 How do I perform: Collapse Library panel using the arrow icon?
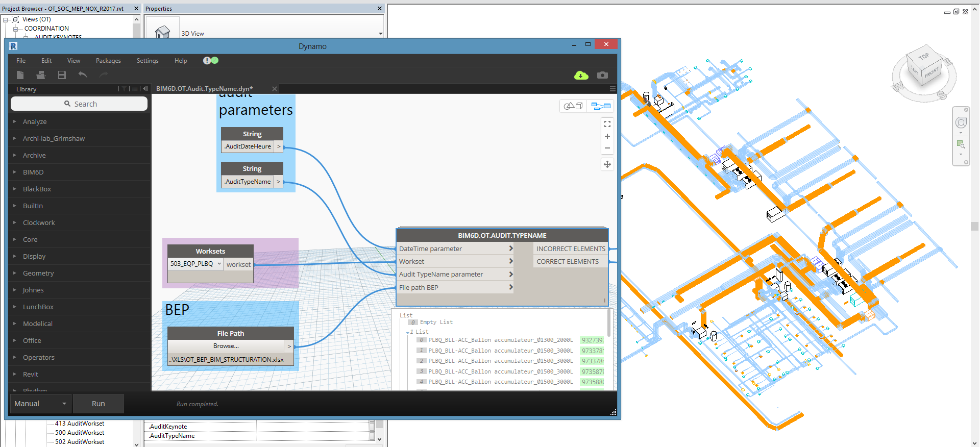(x=145, y=89)
